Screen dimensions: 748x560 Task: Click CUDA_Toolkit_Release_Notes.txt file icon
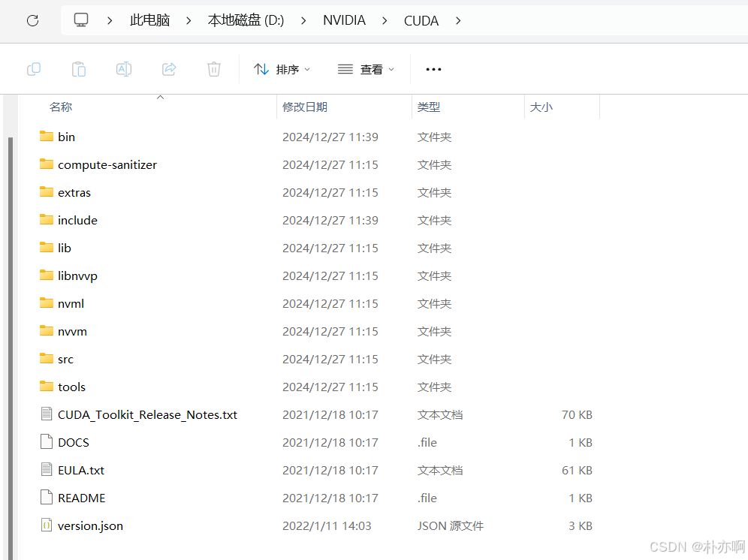point(47,414)
